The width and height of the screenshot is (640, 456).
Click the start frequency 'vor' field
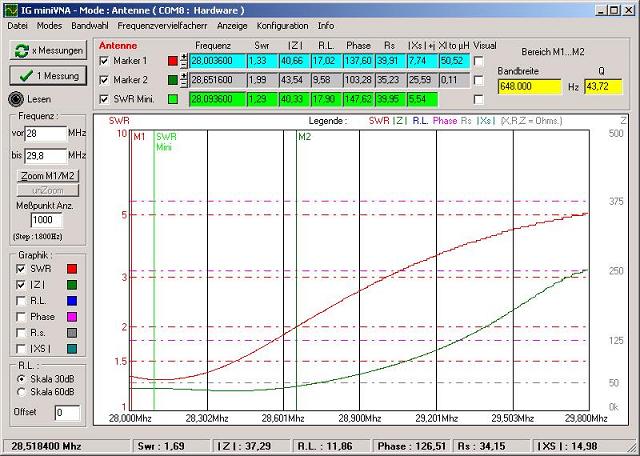click(45, 133)
